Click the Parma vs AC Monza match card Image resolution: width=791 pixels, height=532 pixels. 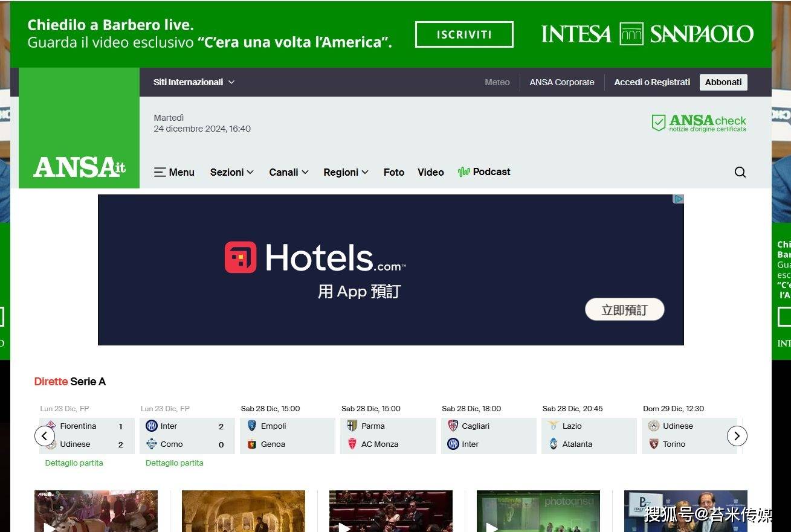click(x=388, y=435)
